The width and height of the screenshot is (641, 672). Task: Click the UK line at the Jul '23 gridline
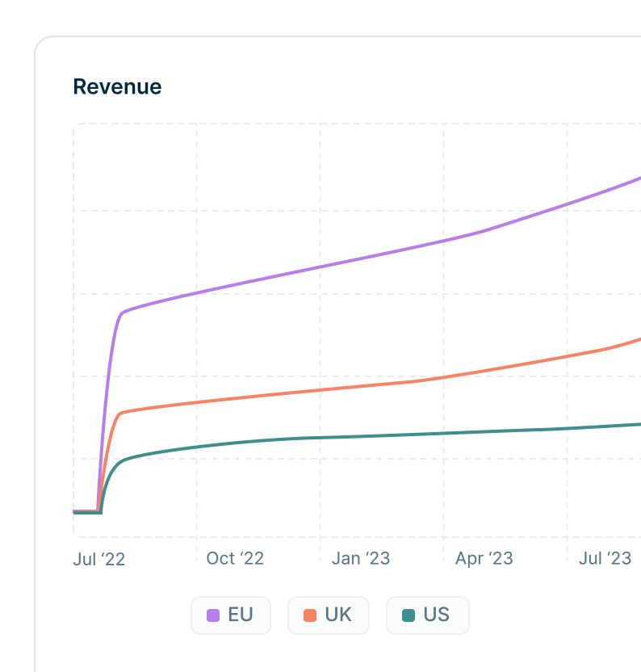tap(567, 356)
